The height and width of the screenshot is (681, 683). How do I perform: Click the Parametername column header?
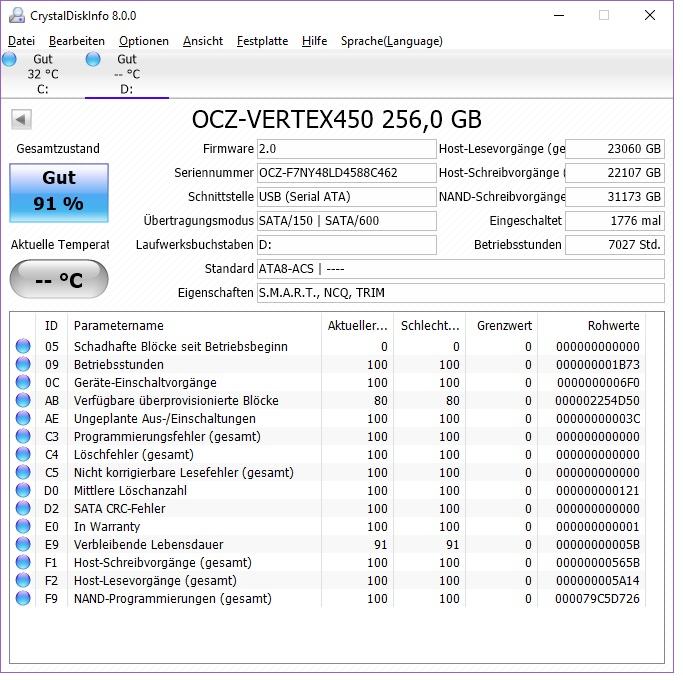[194, 326]
